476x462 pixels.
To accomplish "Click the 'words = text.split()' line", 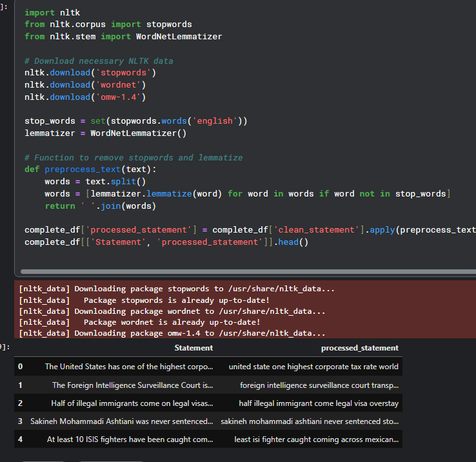I will pyautogui.click(x=95, y=182).
